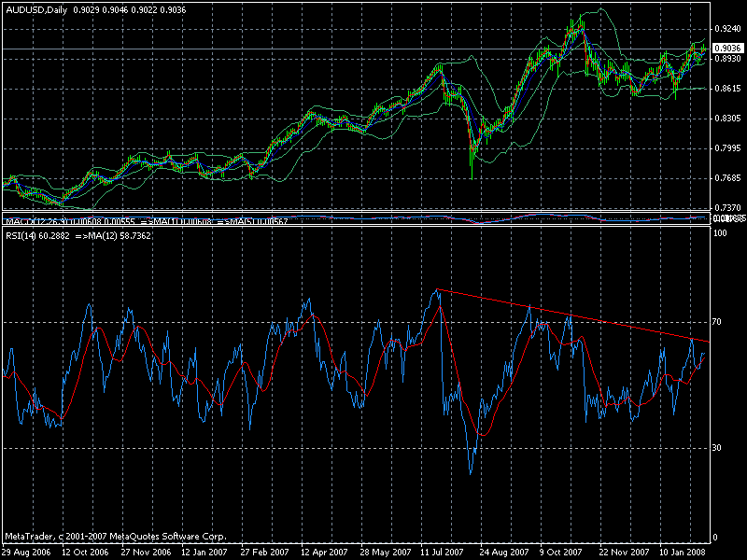The width and height of the screenshot is (747, 560).
Task: Click the 0.8615 price scale label
Action: [x=728, y=89]
